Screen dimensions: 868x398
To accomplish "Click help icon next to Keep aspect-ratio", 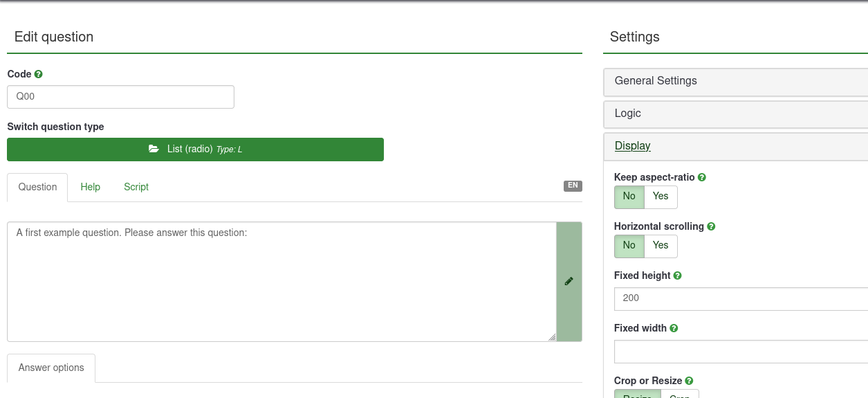I will click(702, 177).
